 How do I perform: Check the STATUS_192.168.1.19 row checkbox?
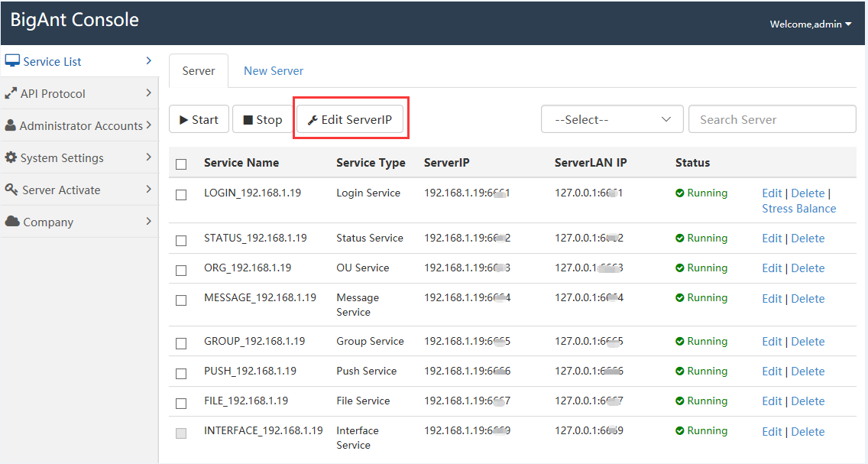pyautogui.click(x=181, y=241)
